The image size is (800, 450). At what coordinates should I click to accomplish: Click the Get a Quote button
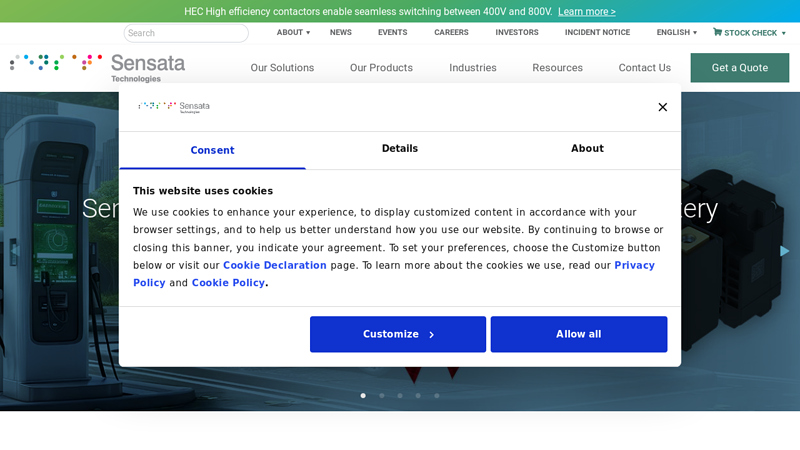click(739, 68)
